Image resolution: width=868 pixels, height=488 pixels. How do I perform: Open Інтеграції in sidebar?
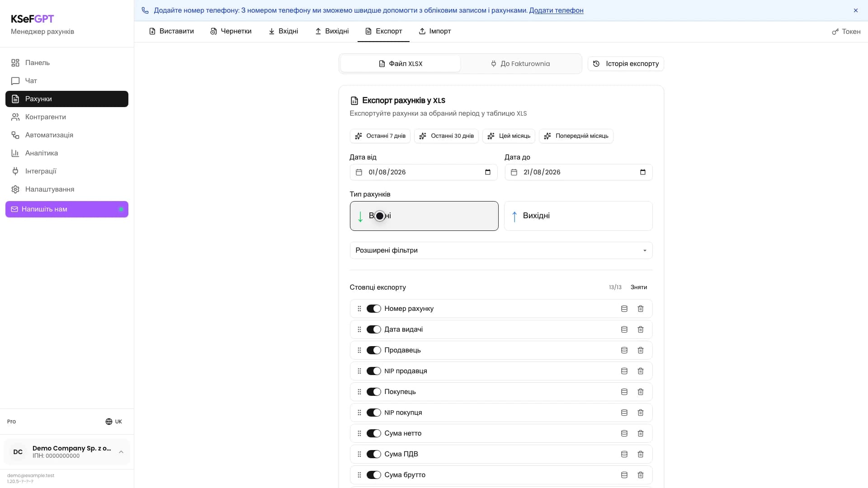pyautogui.click(x=67, y=171)
